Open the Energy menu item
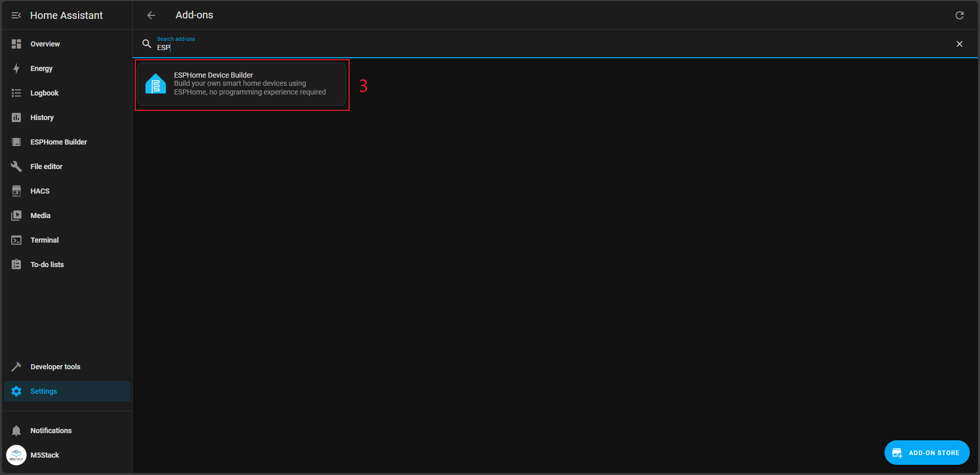This screenshot has width=980, height=475. click(67, 68)
